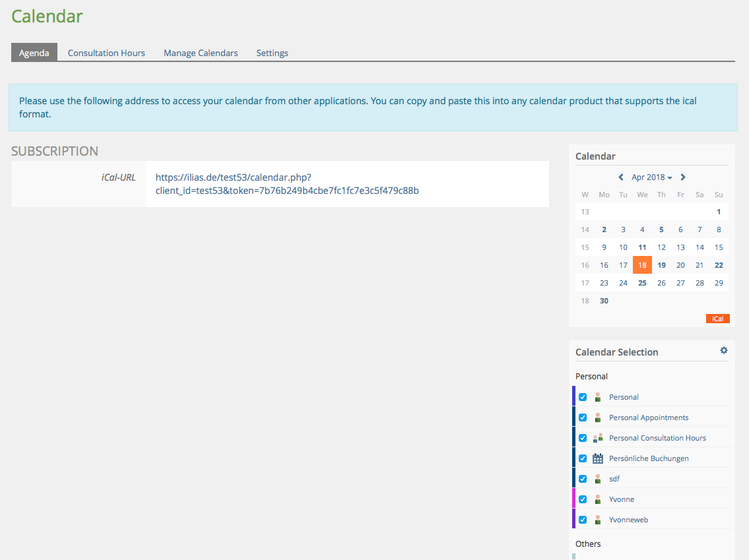Image resolution: width=749 pixels, height=560 pixels.
Task: Open Calendar Selection gear settings
Action: [724, 351]
